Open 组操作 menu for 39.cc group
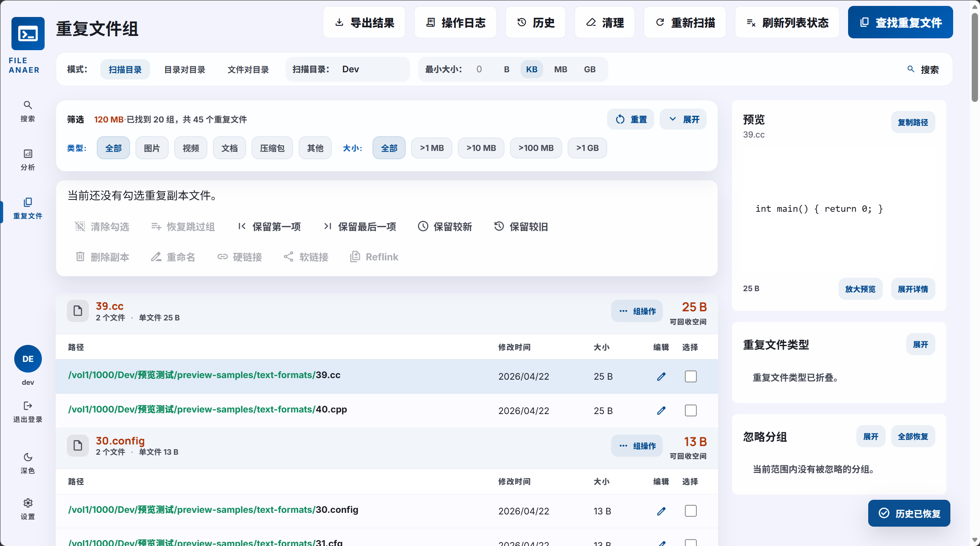 tap(637, 311)
